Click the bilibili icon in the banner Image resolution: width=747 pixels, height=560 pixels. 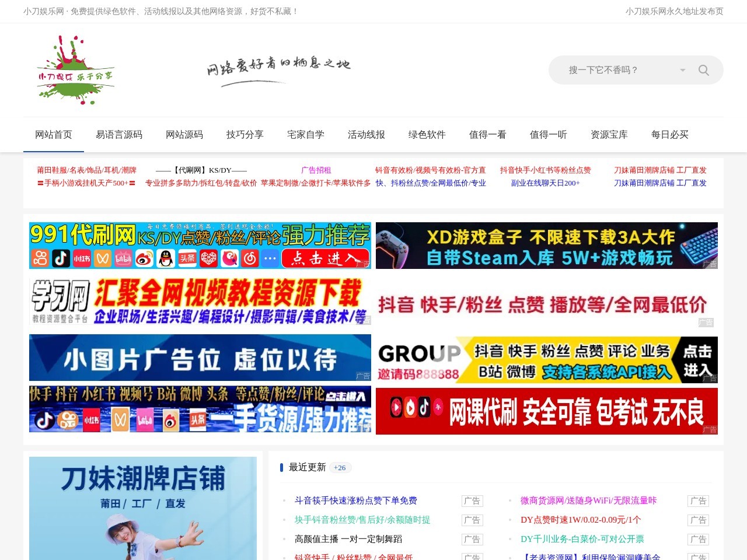point(123,258)
